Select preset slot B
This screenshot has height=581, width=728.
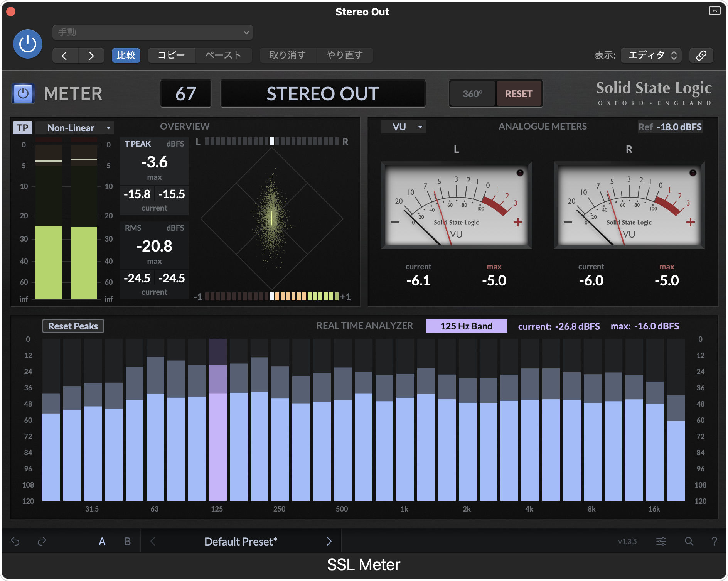pos(127,541)
